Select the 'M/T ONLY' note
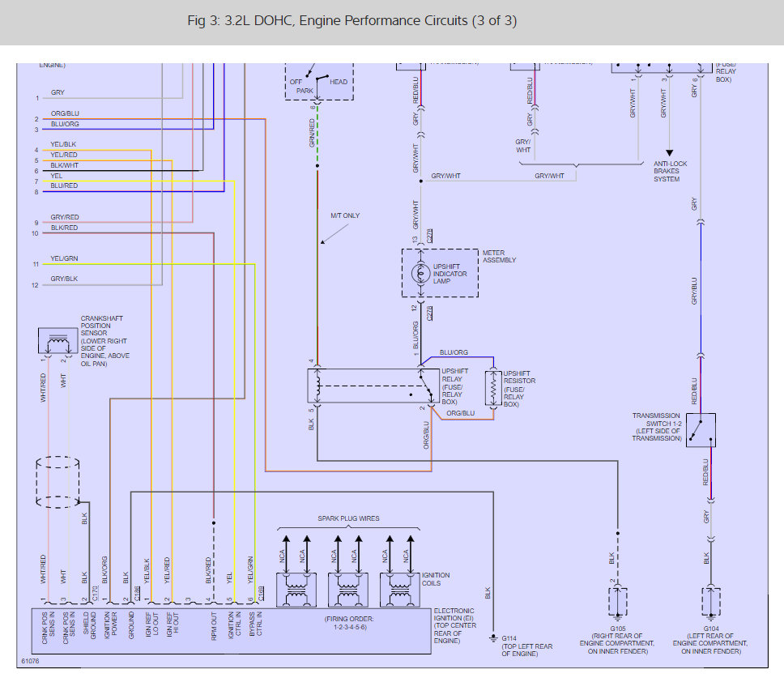Screen dimensions: 784x682 [x=345, y=215]
